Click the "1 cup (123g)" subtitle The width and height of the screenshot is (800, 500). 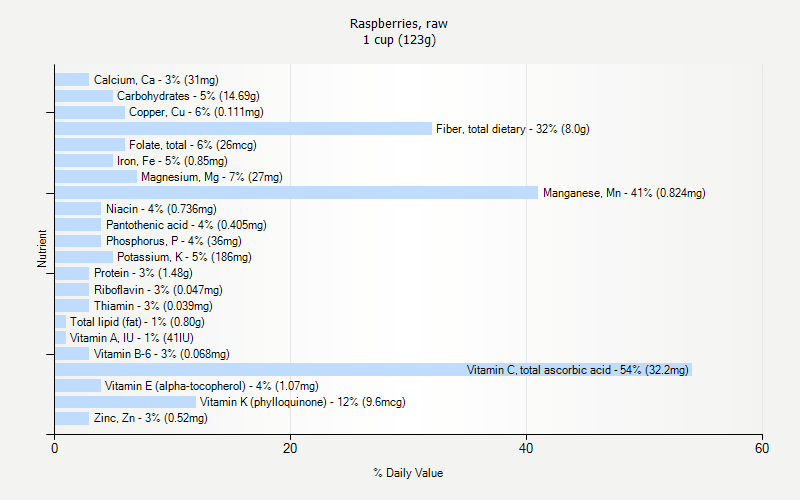[399, 40]
